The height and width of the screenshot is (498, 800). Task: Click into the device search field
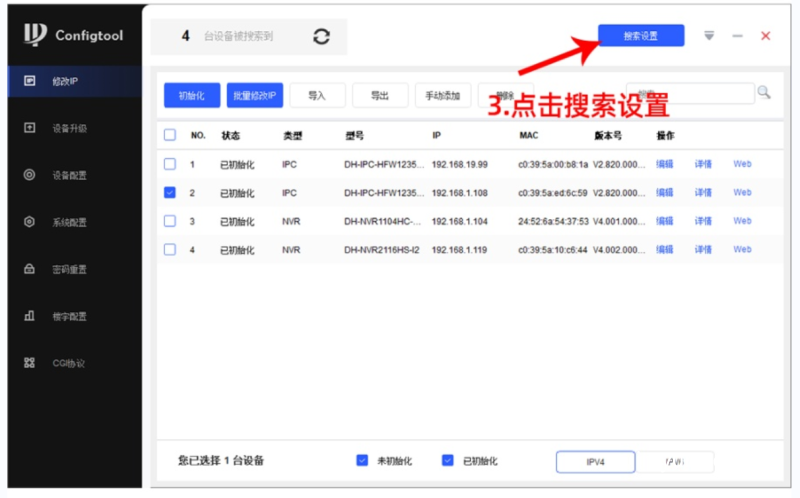[x=690, y=94]
